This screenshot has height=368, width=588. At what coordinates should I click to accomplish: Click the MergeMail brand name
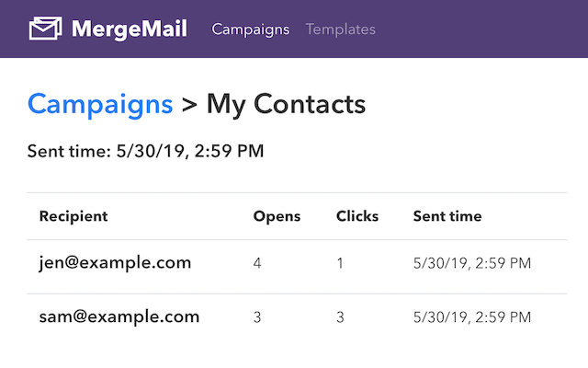(129, 29)
